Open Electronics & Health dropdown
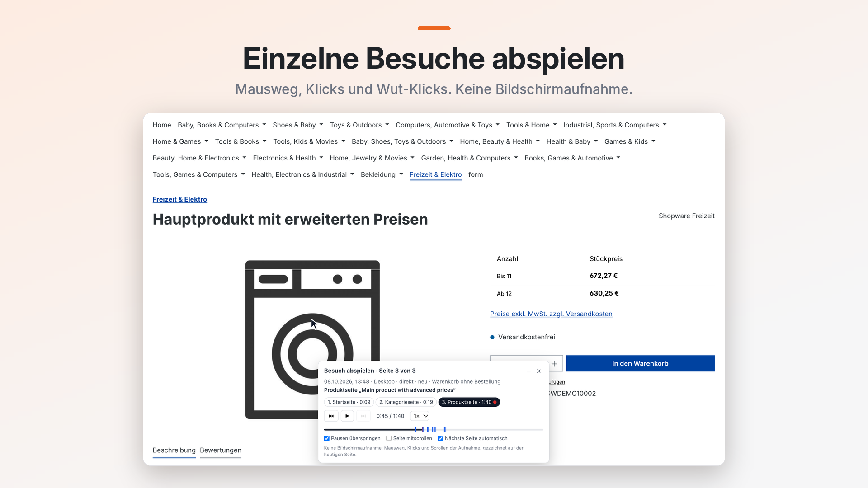 288,158
